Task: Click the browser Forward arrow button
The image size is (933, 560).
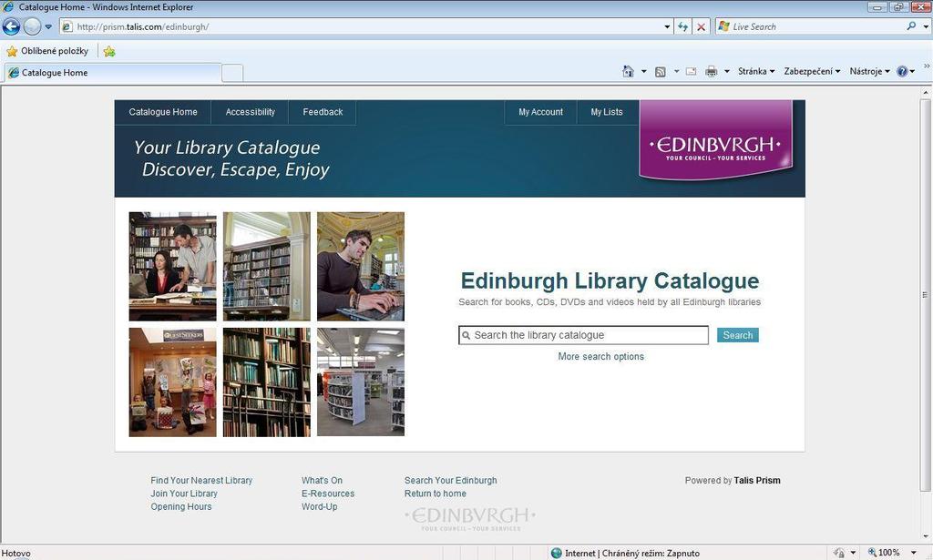Action: tap(32, 26)
